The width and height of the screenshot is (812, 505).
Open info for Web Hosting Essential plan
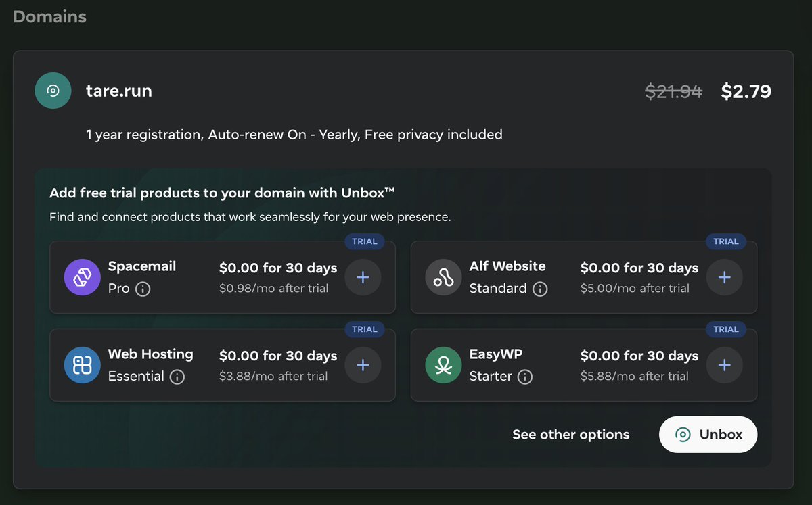pyautogui.click(x=177, y=377)
